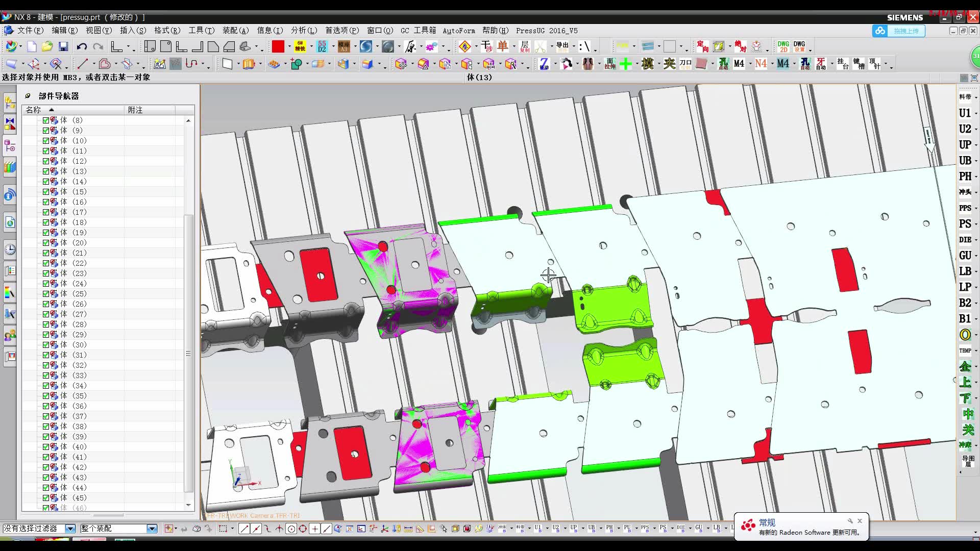The image size is (980, 551).
Task: Open the 定向 orientation tool
Action: tap(702, 46)
